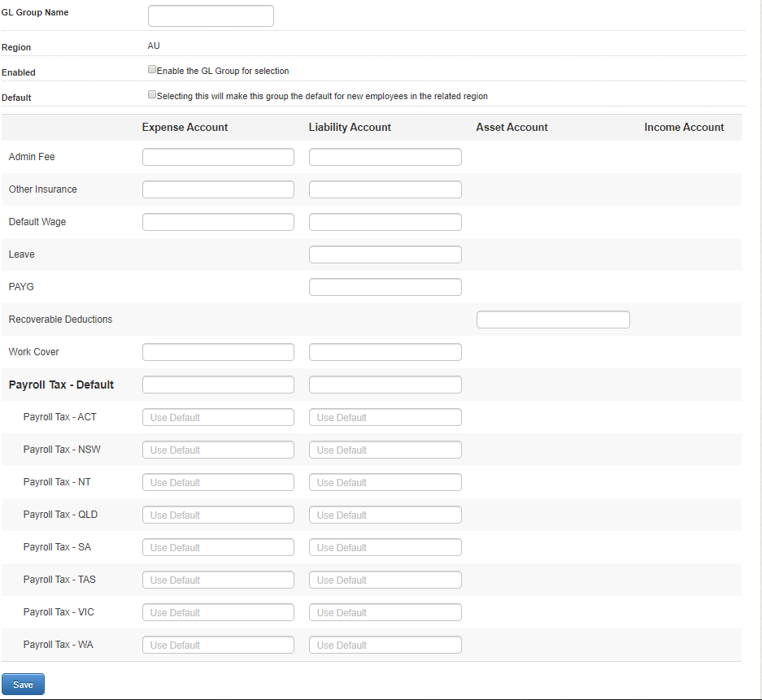
Task: Click Admin Fee expense account field
Action: click(218, 157)
